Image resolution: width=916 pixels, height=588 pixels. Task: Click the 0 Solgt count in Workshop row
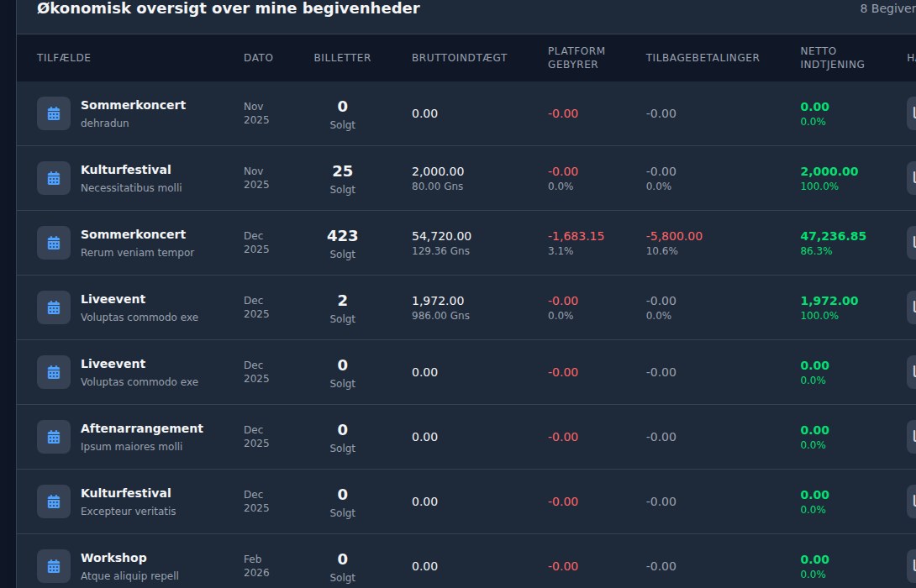pos(342,568)
